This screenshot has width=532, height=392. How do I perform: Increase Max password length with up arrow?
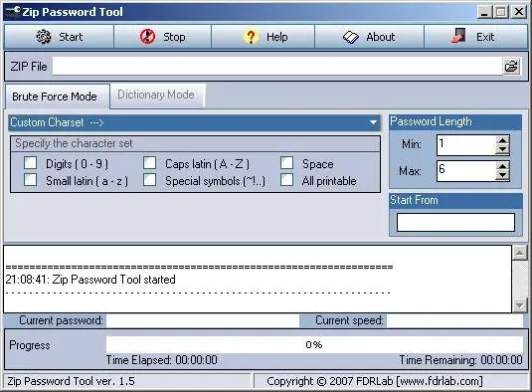(x=502, y=165)
